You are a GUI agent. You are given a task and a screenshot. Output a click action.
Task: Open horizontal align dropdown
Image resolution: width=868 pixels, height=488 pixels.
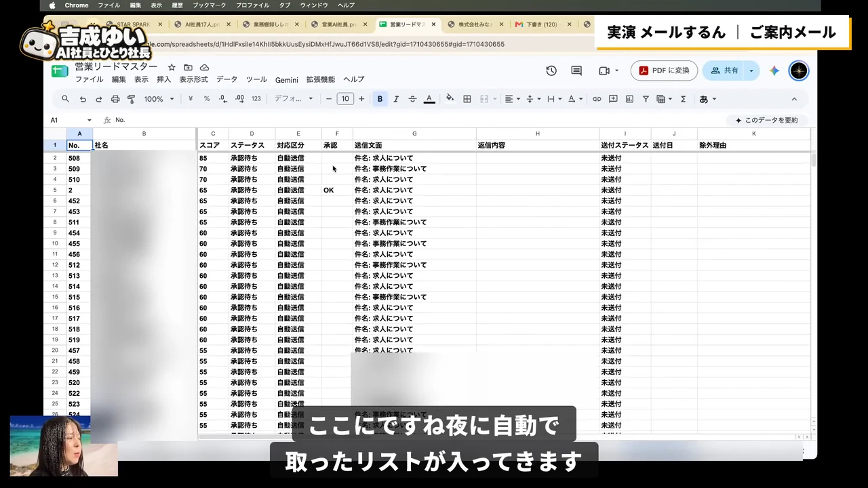click(512, 99)
